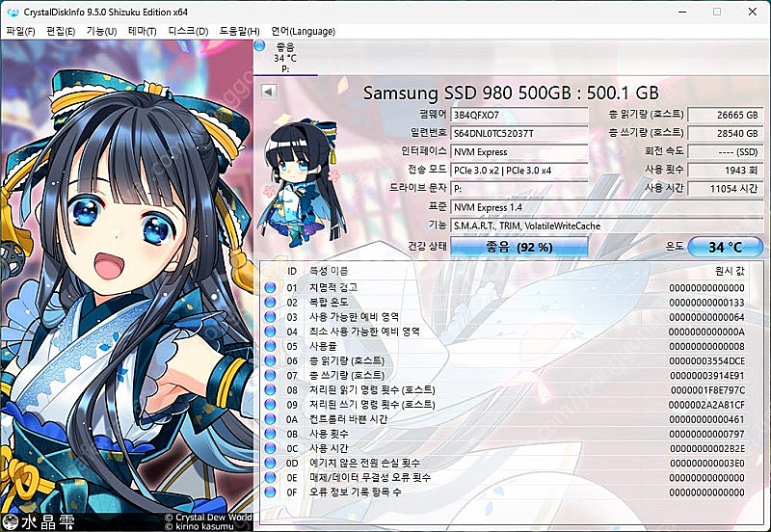Click the standard field NVM Express 1.4
This screenshot has width=771, height=532.
click(607, 207)
